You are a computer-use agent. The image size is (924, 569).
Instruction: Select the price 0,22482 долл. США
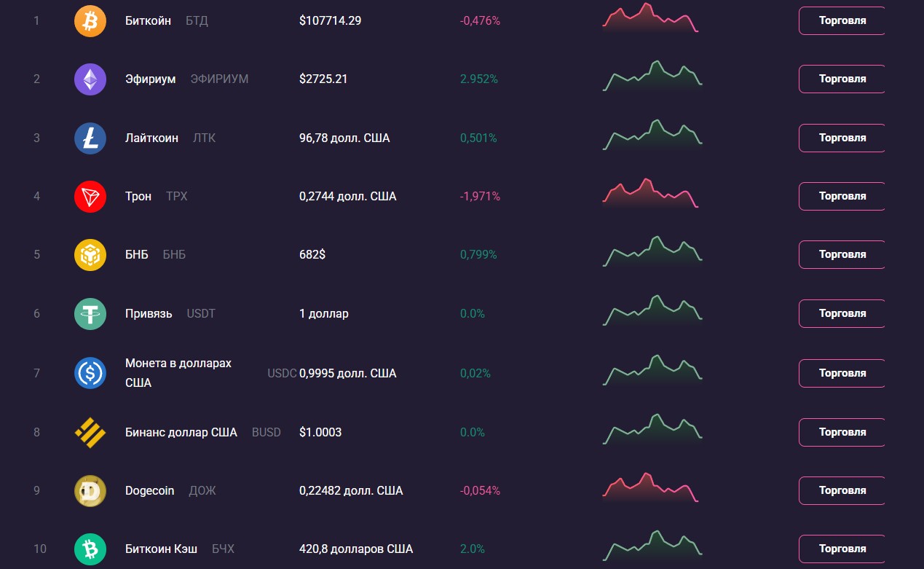point(351,490)
